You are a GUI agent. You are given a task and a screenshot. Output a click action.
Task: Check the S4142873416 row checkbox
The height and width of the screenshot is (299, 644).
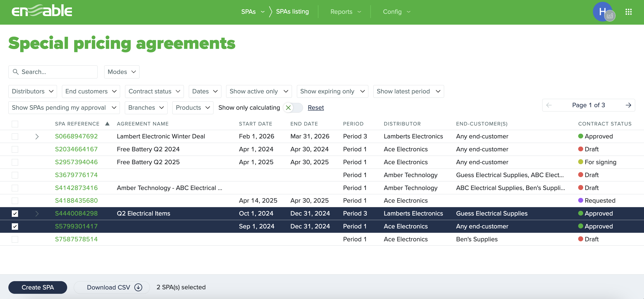click(15, 188)
